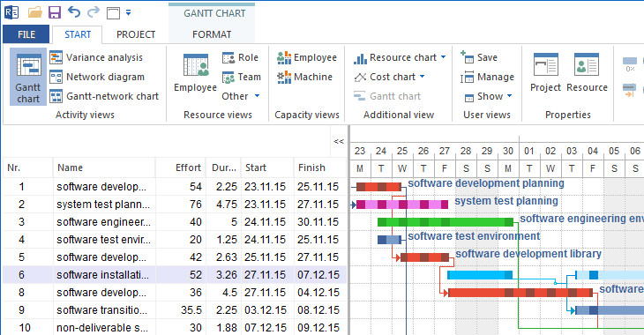Expand the Resource chart dropdown arrow

[x=444, y=57]
